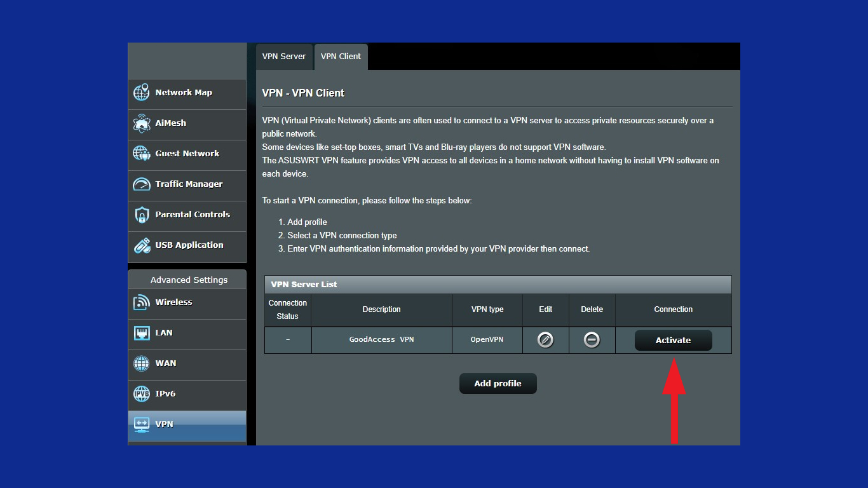Click the LAN port icon
Screen dimensions: 868x488
[x=141, y=333]
